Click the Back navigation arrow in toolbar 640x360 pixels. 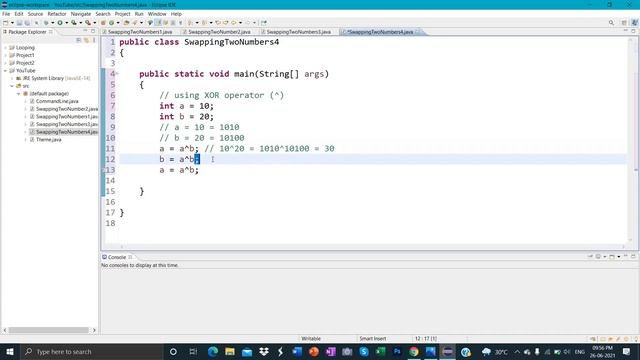(234, 23)
